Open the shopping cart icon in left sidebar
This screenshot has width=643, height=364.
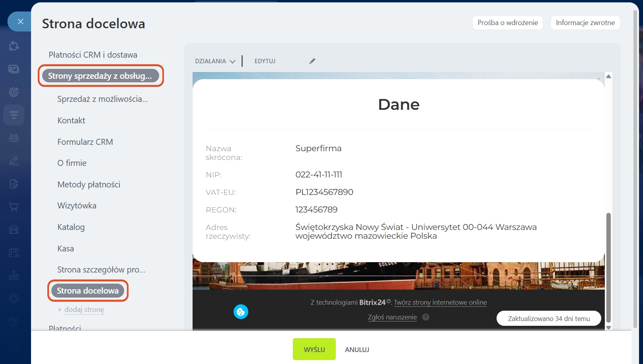tap(14, 207)
